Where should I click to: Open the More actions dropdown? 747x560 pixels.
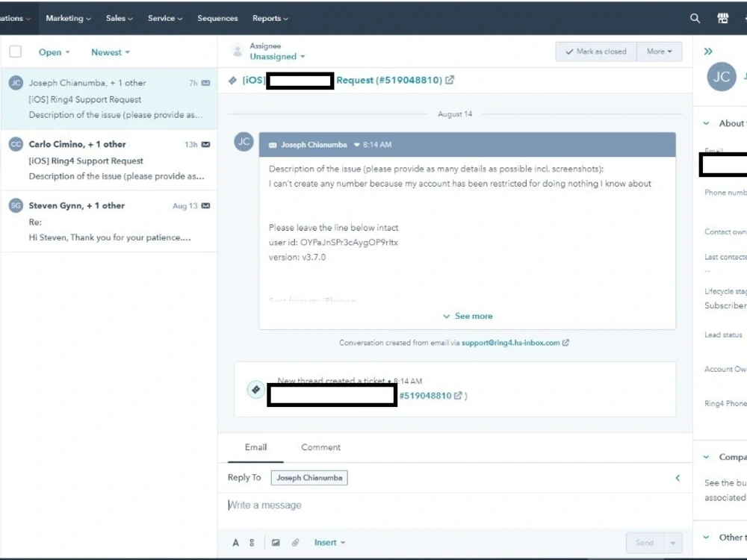click(x=660, y=52)
